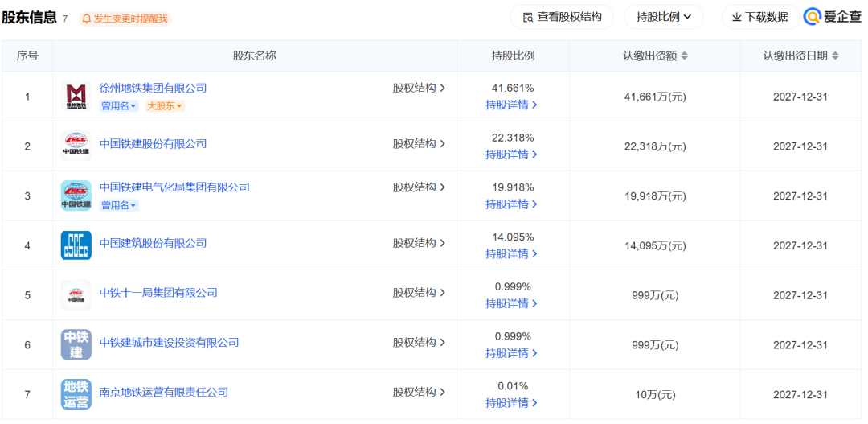Click the 股东信息 section heading
Screen dimensions: 868x424
click(30, 18)
